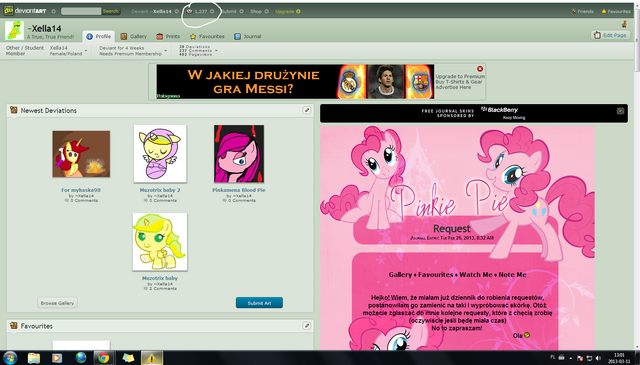Expand arrow next to deviation statistics
This screenshot has height=365, width=640.
(216, 51)
